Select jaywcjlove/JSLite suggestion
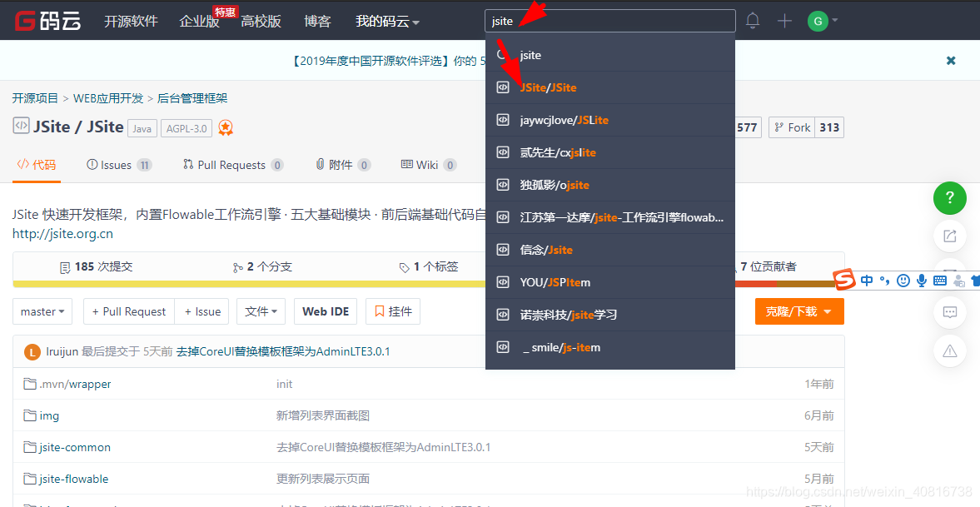The image size is (980, 507). (x=610, y=120)
